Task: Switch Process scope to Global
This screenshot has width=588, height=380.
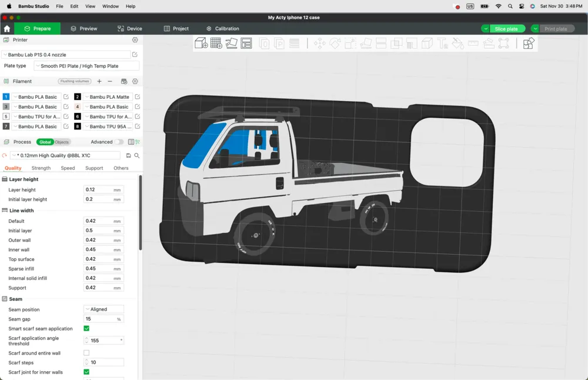Action: (x=45, y=142)
